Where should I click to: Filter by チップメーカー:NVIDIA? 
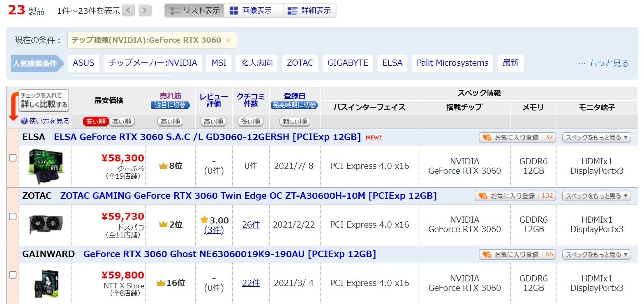coord(153,63)
